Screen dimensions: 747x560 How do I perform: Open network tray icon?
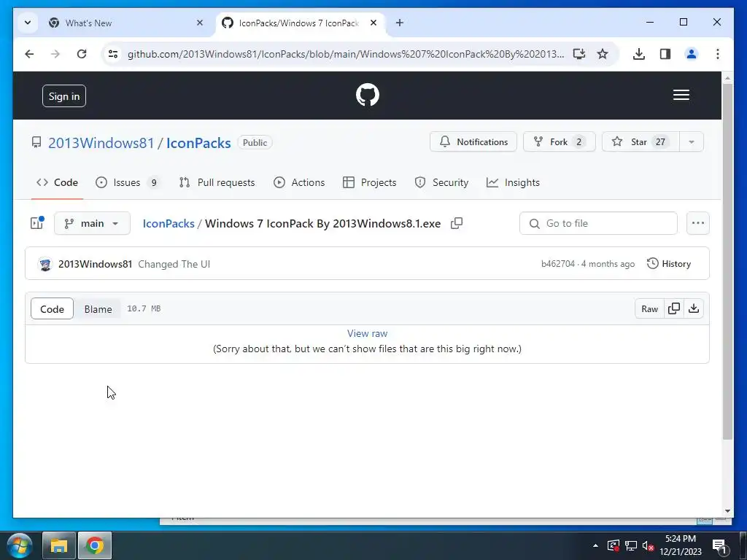tap(631, 545)
